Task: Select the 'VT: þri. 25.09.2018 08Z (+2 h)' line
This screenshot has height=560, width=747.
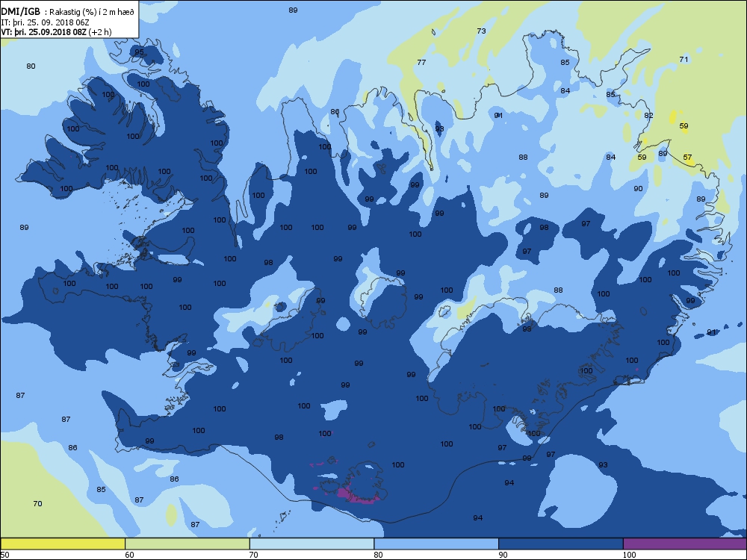Action: (56, 32)
